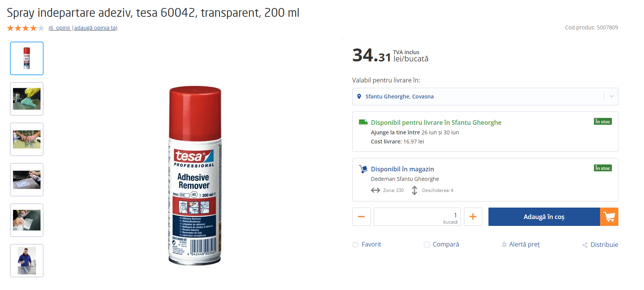The width and height of the screenshot is (644, 290).
Task: Click the quantity input field
Action: point(417,217)
